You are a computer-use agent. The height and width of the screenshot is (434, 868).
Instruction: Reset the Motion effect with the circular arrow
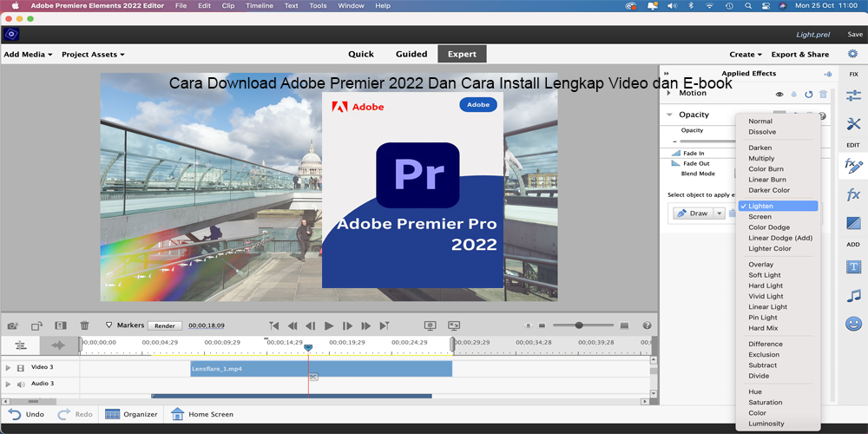[809, 95]
